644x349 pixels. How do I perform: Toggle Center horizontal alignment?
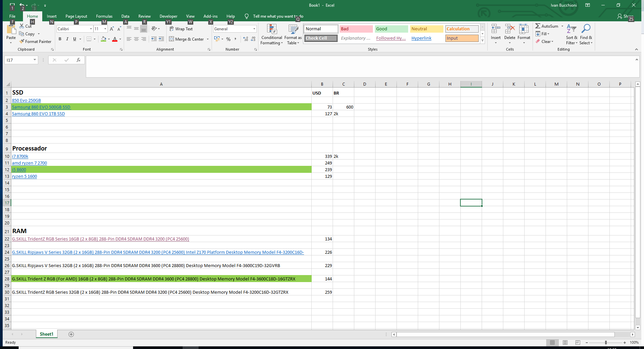tap(136, 39)
